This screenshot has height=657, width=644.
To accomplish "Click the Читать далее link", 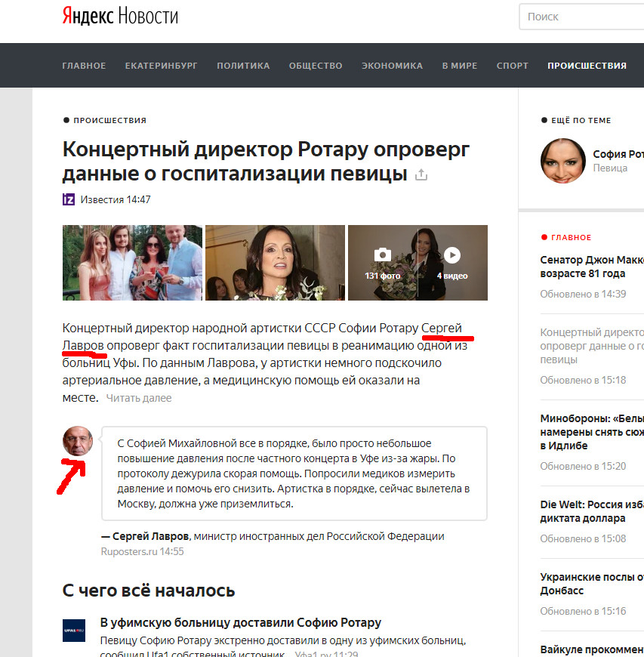I will click(139, 398).
